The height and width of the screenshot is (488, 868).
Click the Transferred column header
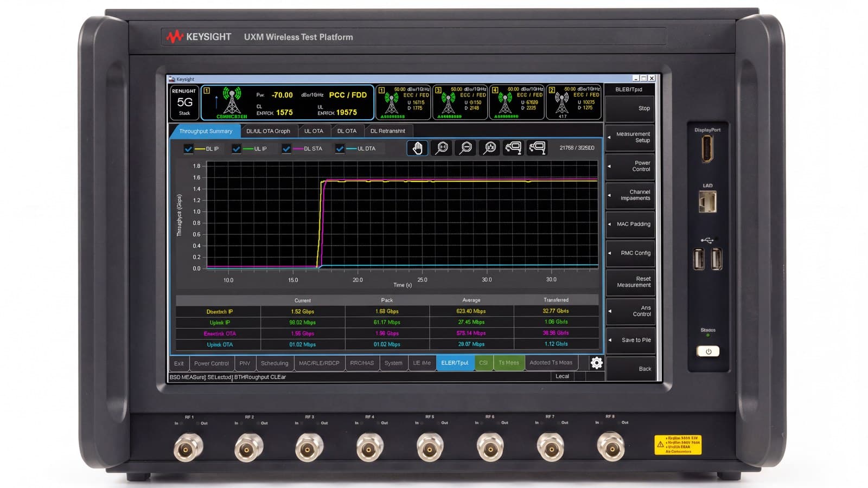pos(556,300)
